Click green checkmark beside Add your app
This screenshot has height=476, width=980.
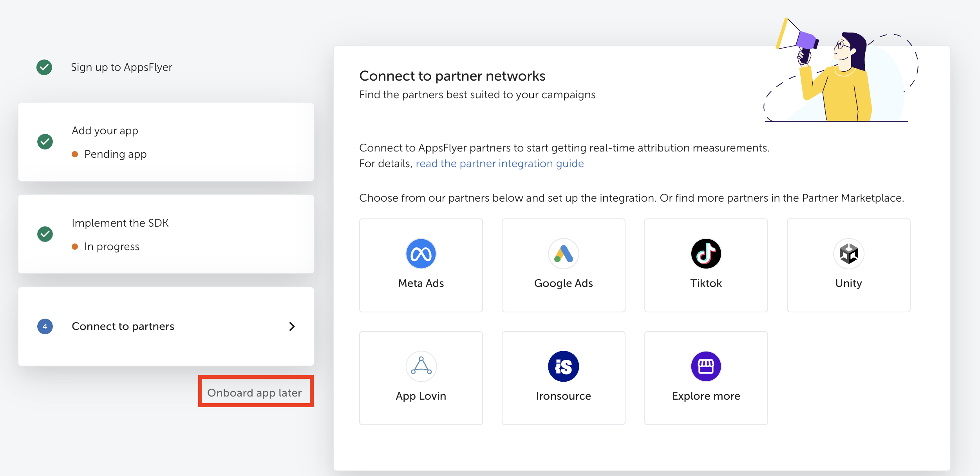pyautogui.click(x=45, y=142)
